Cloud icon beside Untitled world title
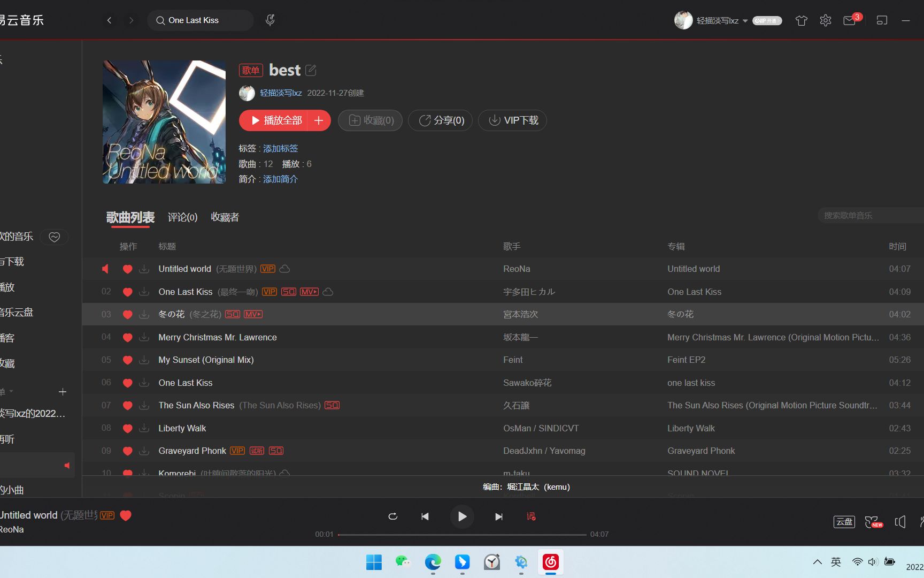The width and height of the screenshot is (924, 578). click(285, 269)
